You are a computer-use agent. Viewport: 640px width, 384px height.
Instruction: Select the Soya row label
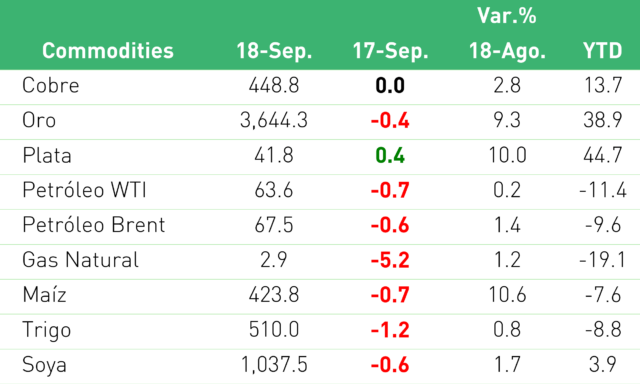click(44, 365)
